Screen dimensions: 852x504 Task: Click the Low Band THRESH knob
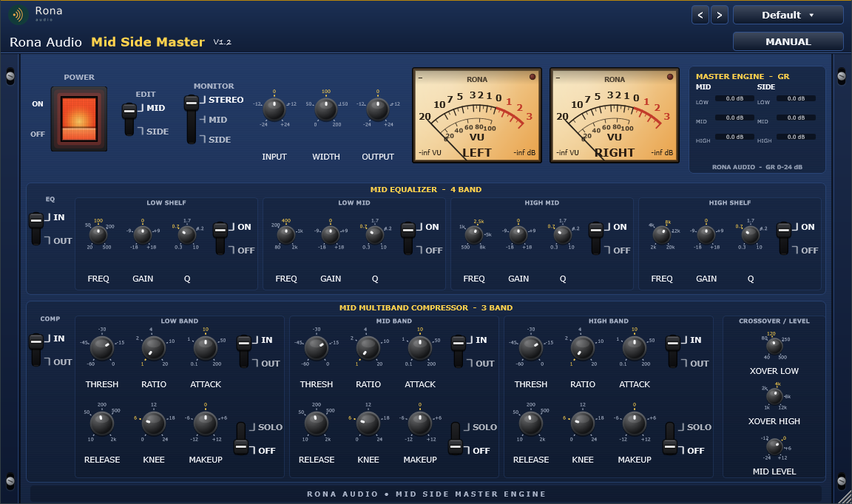101,348
